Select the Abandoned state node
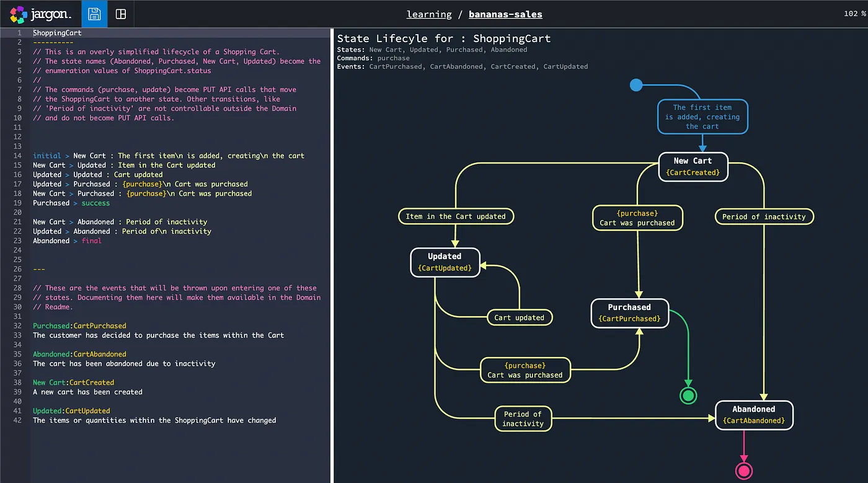This screenshot has height=483, width=868. pyautogui.click(x=754, y=415)
